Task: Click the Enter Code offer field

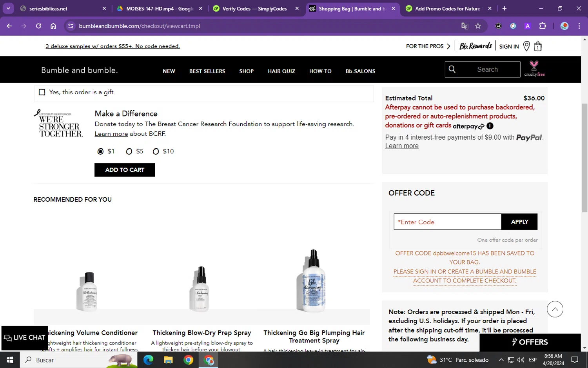Action: pos(448,222)
